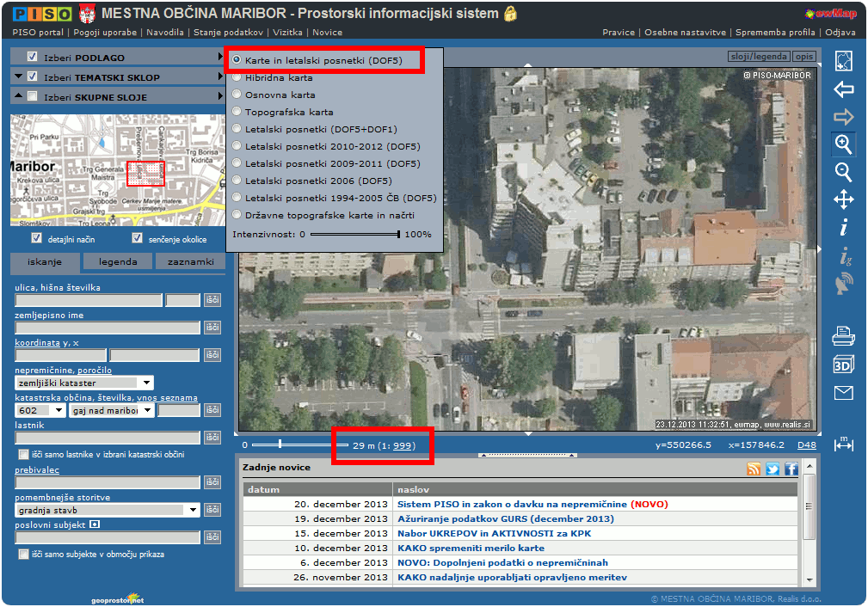Switch to the 'zaznamki' tab
The height and width of the screenshot is (607, 868).
(190, 261)
